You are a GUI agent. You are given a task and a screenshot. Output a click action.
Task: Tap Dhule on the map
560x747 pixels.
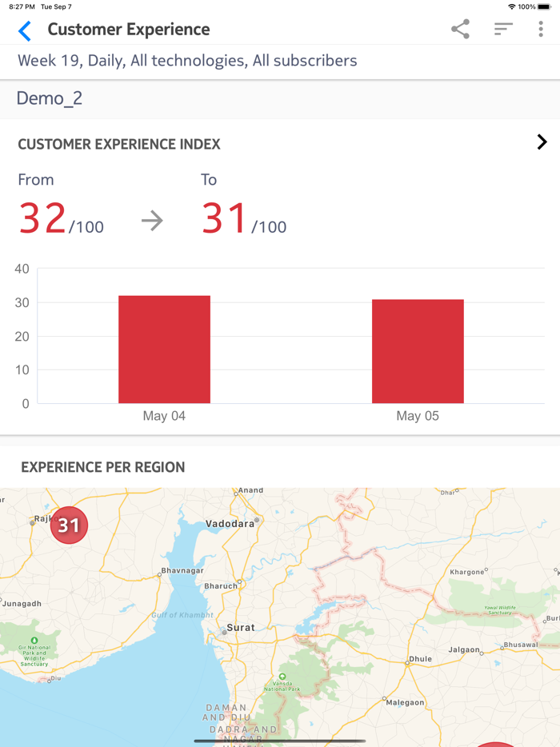click(x=420, y=659)
